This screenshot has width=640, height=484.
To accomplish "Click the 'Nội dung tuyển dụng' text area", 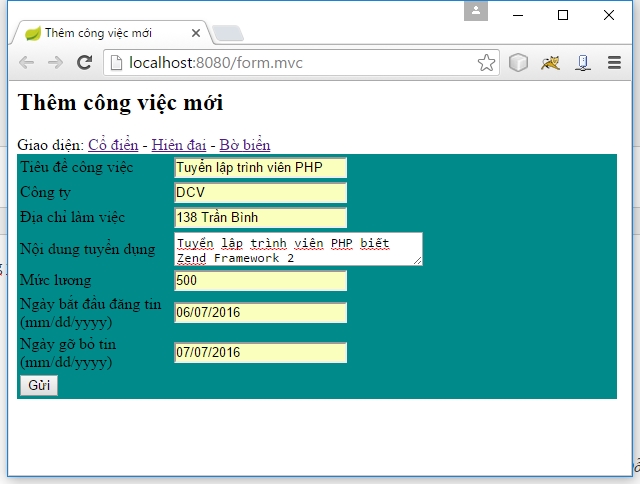I will [x=298, y=249].
